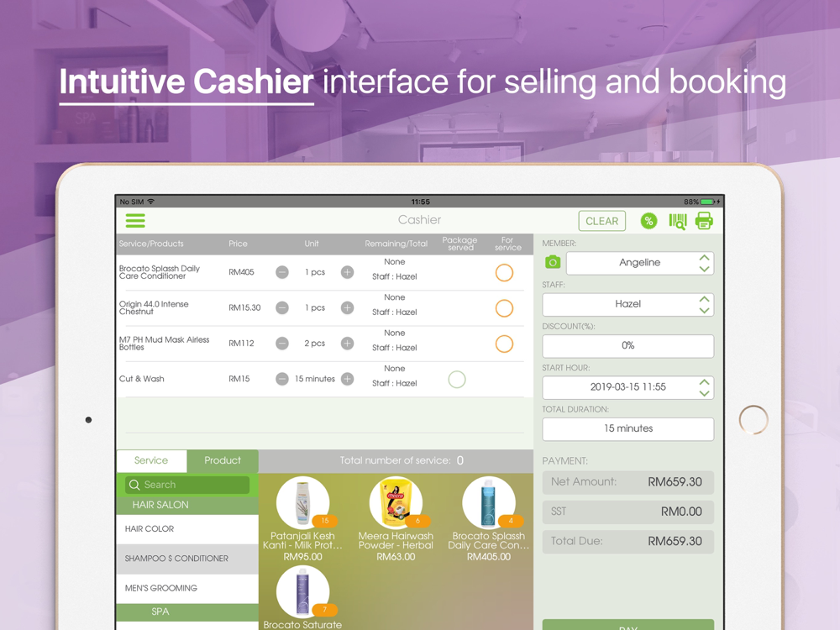The image size is (840, 630).
Task: Click the Total Duration field
Action: point(627,429)
